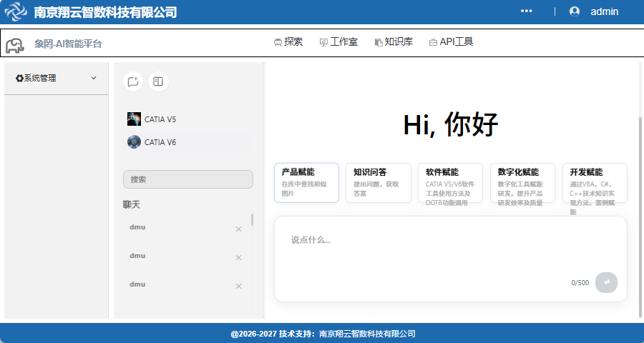Focus the 搜索 search field

188,179
